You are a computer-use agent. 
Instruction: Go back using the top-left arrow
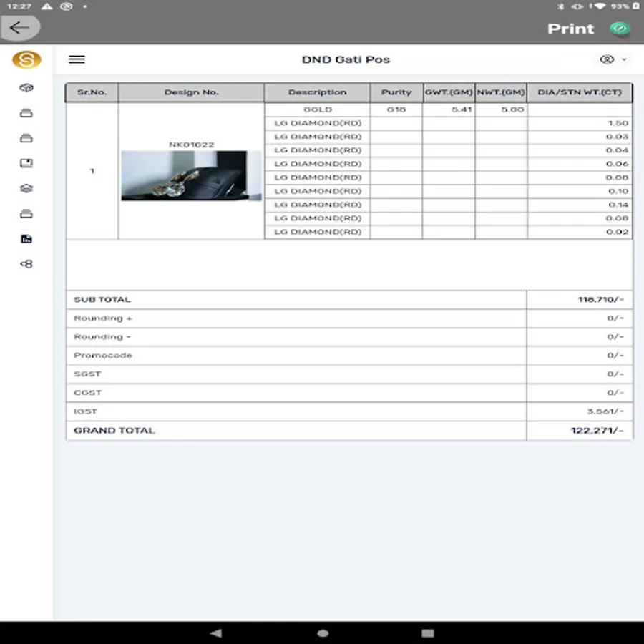tap(20, 28)
